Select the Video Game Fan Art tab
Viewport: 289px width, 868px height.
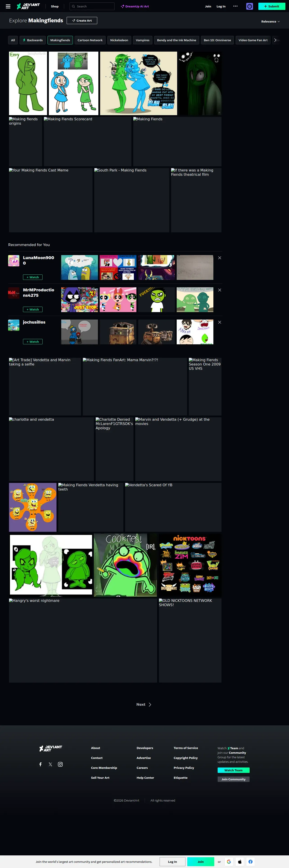point(253,40)
